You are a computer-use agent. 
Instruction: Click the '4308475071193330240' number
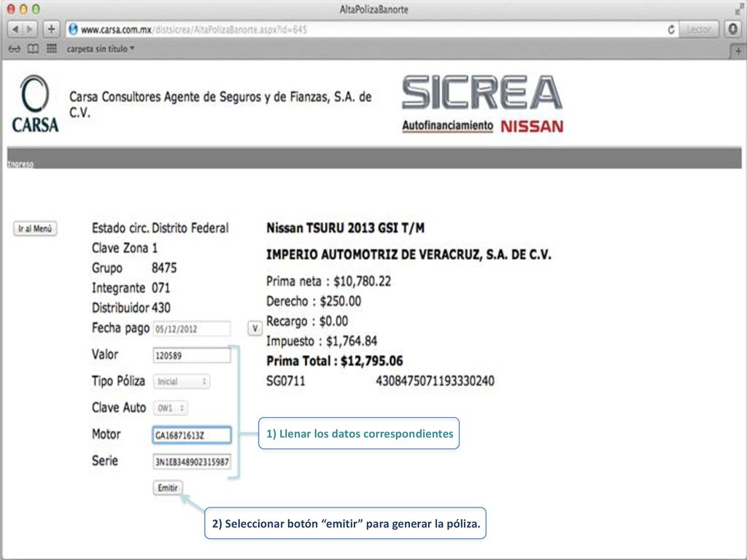click(435, 381)
